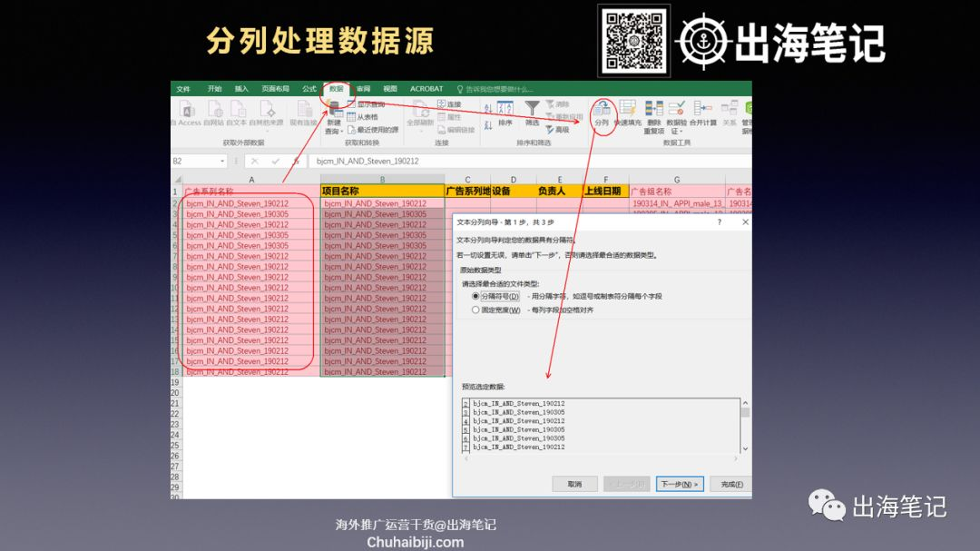The width and height of the screenshot is (980, 551).
Task: Open the 新建查询 dropdown arrow
Action: tap(342, 132)
